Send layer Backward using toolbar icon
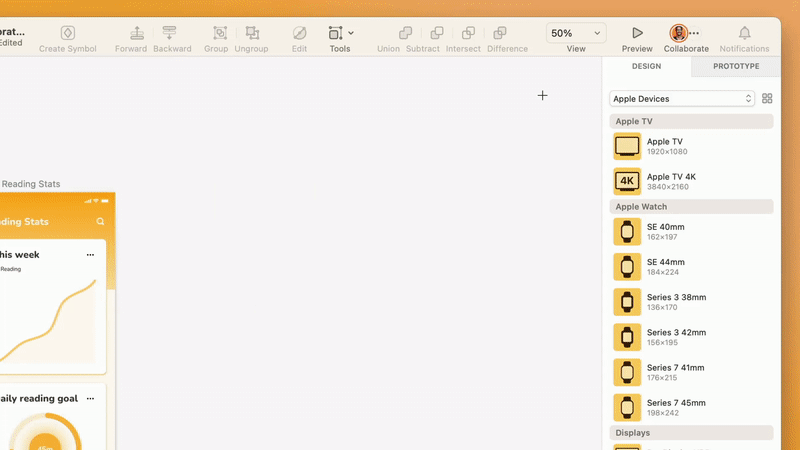The image size is (800, 450). [x=169, y=33]
